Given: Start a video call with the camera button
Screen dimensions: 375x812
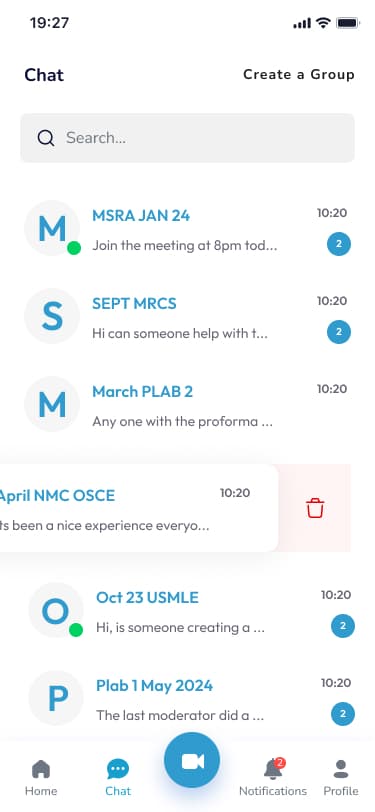Looking at the screenshot, I should click(192, 761).
